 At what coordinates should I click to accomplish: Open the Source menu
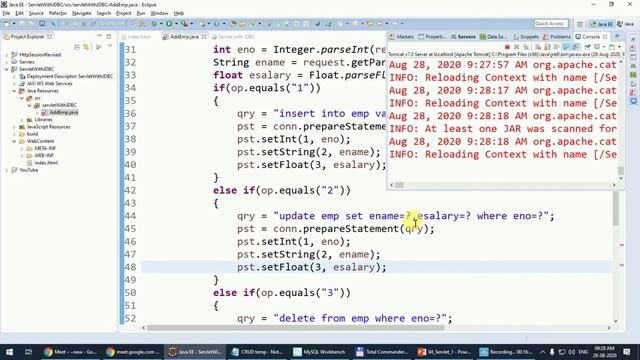pos(36,13)
